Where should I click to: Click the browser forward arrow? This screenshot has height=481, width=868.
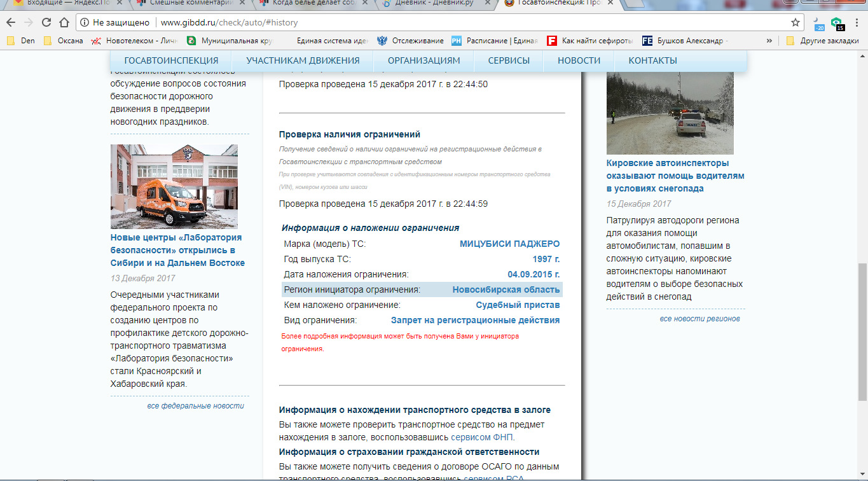pyautogui.click(x=29, y=22)
